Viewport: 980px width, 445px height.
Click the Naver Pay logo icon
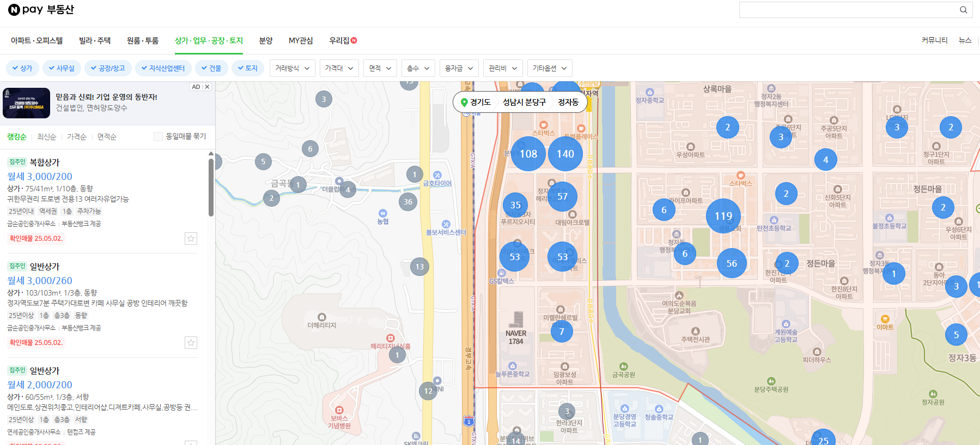[x=14, y=10]
